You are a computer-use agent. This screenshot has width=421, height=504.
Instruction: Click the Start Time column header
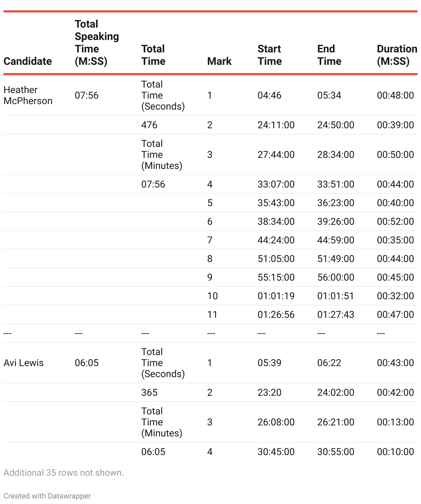270,55
